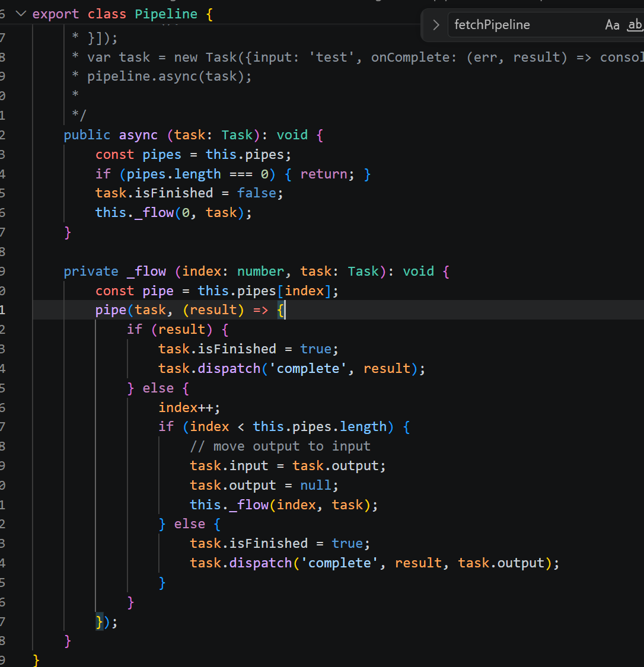Image resolution: width=644 pixels, height=667 pixels.
Task: Click the 'test' string in the comment
Action: (x=331, y=58)
